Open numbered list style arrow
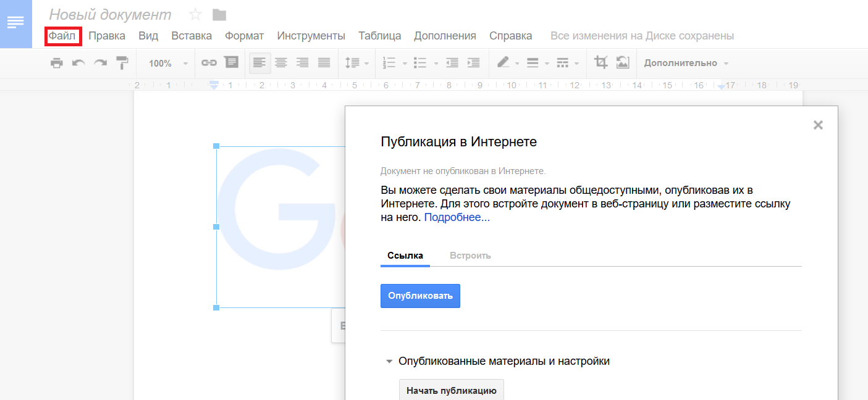Viewport: 868px width, 400px height. tap(405, 64)
